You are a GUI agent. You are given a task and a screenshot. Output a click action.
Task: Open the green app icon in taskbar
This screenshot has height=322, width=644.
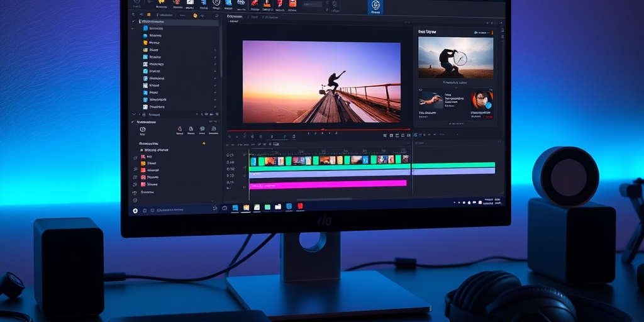click(x=267, y=207)
